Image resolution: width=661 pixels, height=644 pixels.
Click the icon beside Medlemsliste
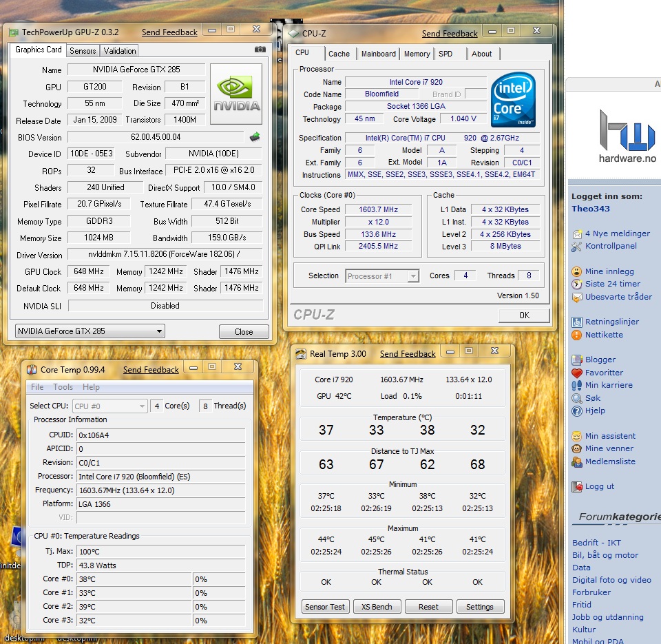tap(577, 461)
